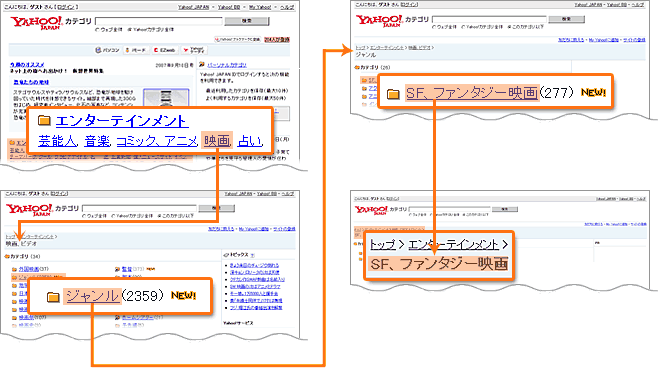Click サイトの登録 link on 映画、ビデオ page
Viewport: 660px width, 370px height.
[285, 229]
